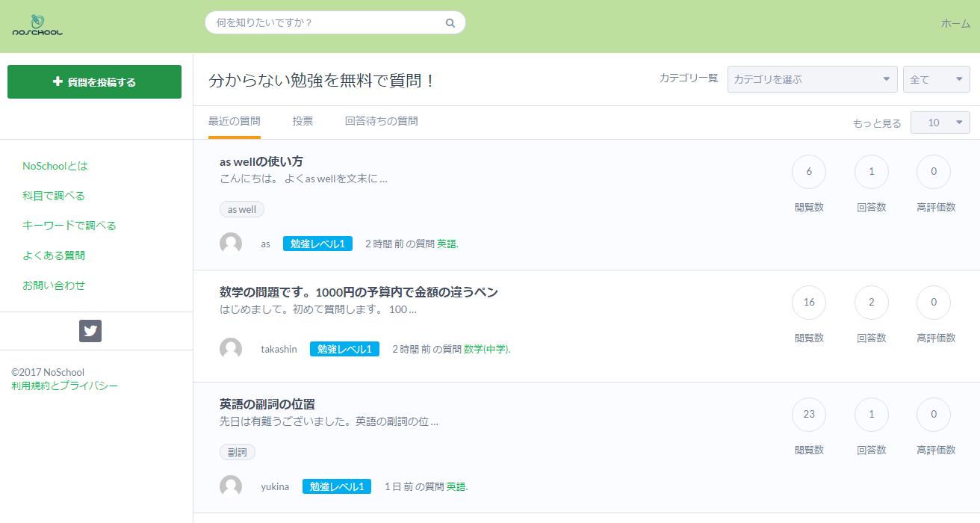The width and height of the screenshot is (980, 523).
Task: Click the 6 view count circle
Action: (x=808, y=172)
